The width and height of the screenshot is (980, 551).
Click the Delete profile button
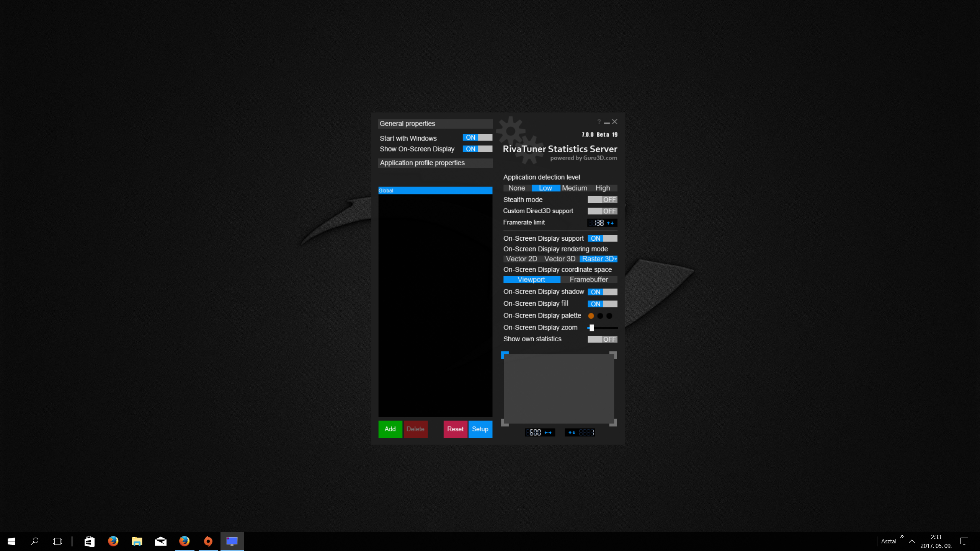[415, 429]
